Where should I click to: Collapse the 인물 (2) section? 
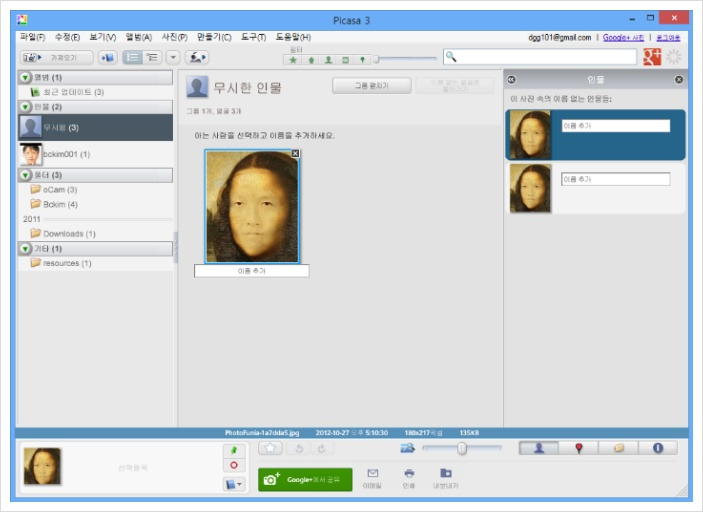click(26, 107)
